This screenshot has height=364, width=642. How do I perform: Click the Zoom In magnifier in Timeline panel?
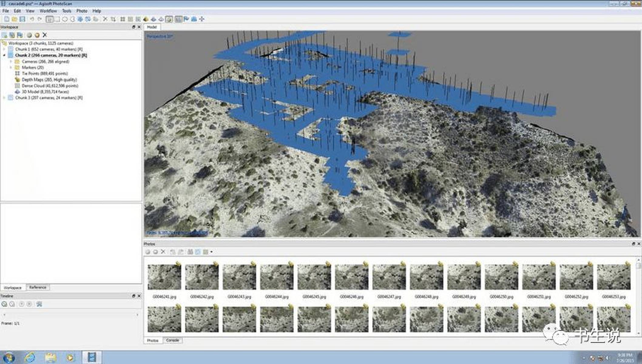4,304
